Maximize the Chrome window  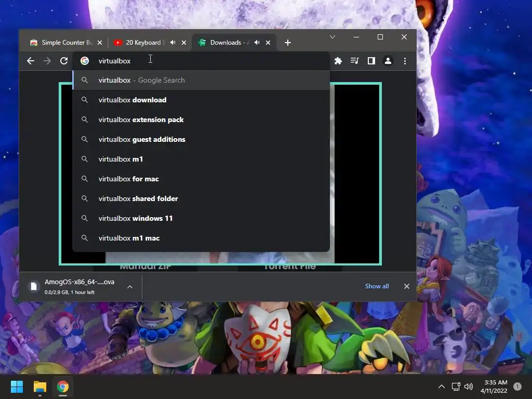(x=380, y=37)
